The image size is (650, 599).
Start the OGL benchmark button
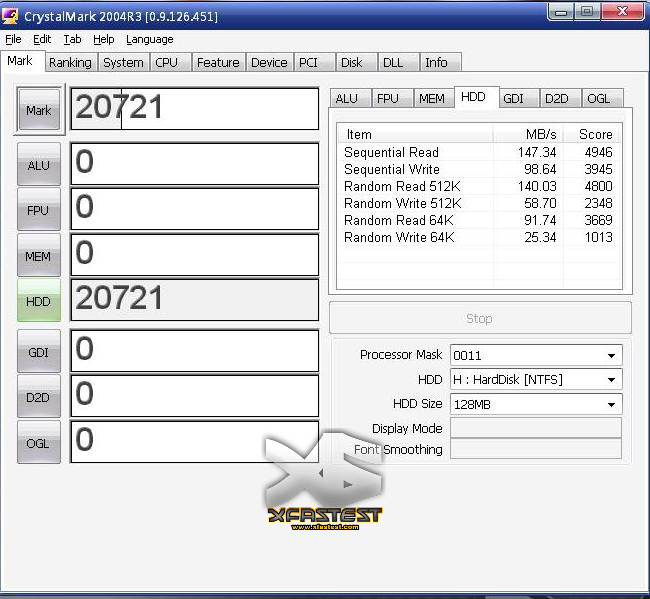39,442
